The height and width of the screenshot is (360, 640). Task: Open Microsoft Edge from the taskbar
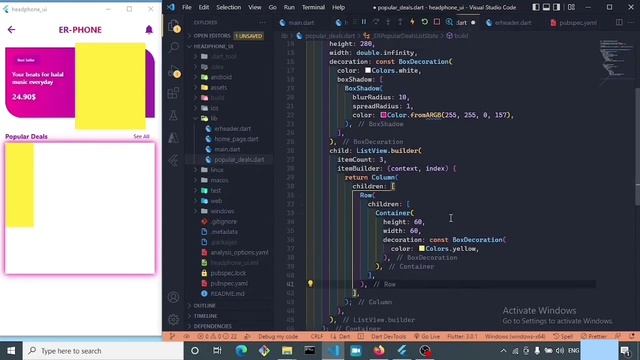point(241,351)
